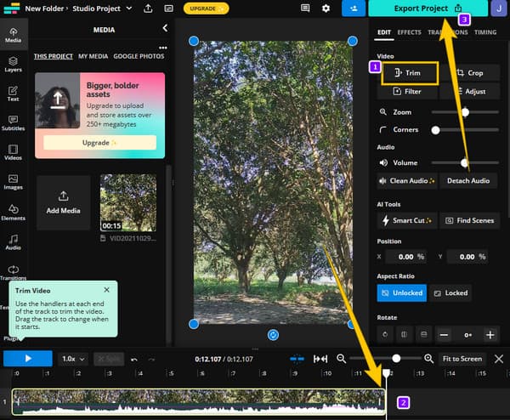Click the rotate-left icon under Rotate
510x420 pixels.
coord(385,334)
